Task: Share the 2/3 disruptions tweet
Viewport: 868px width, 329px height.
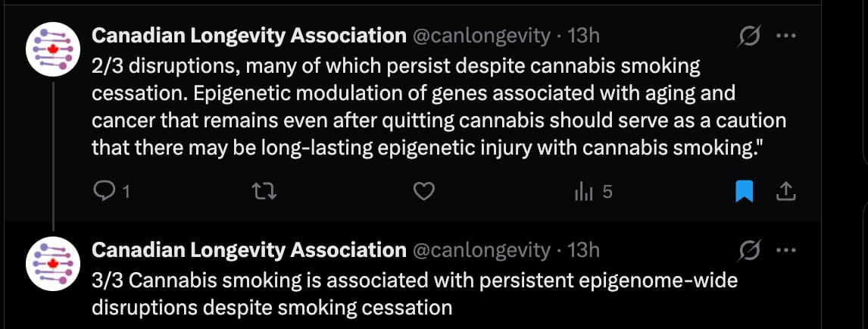Action: (x=786, y=193)
